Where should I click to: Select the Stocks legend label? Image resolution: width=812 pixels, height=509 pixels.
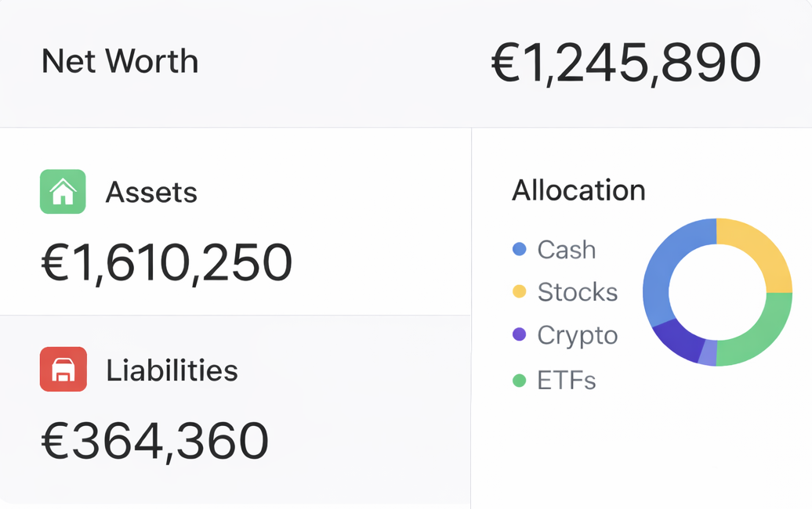(578, 292)
